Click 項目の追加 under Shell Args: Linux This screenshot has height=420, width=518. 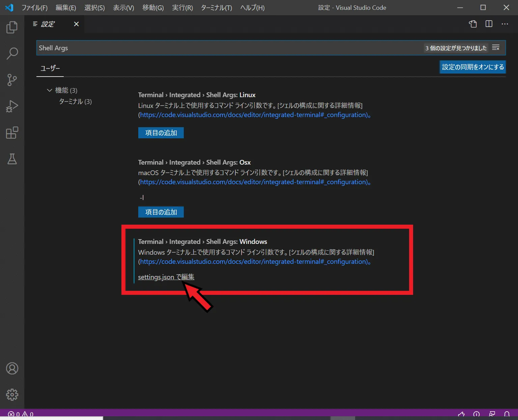(161, 133)
